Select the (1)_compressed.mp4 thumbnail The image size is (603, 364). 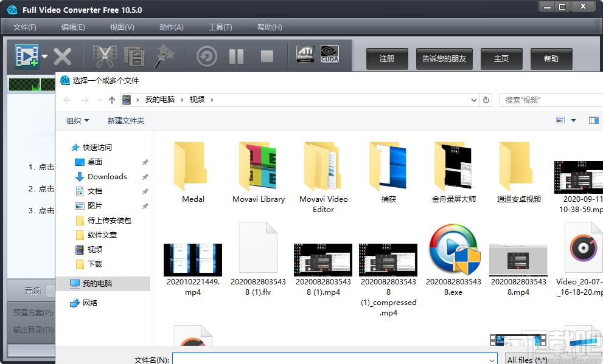388,260
